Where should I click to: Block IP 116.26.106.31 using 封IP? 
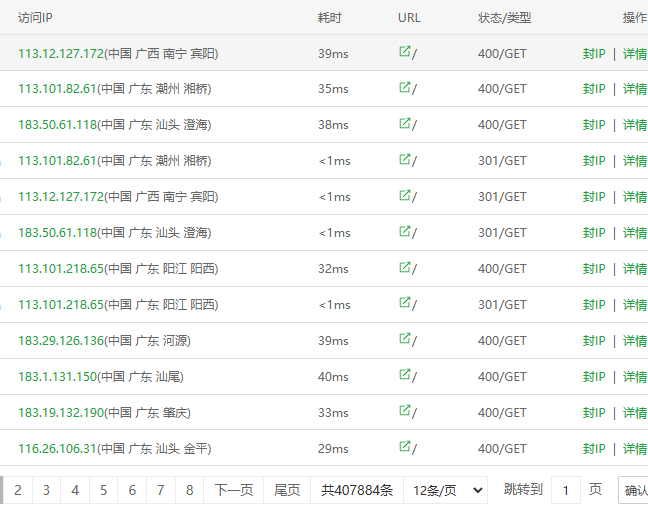coord(594,449)
